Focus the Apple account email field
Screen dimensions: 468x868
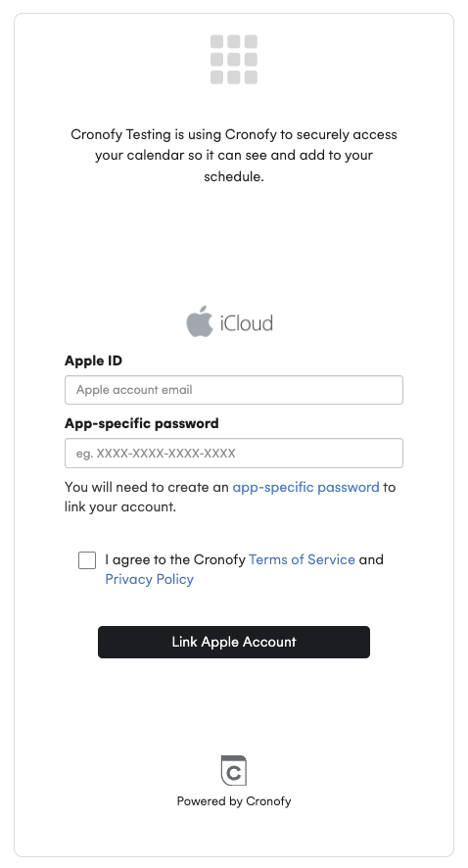pyautogui.click(x=234, y=390)
